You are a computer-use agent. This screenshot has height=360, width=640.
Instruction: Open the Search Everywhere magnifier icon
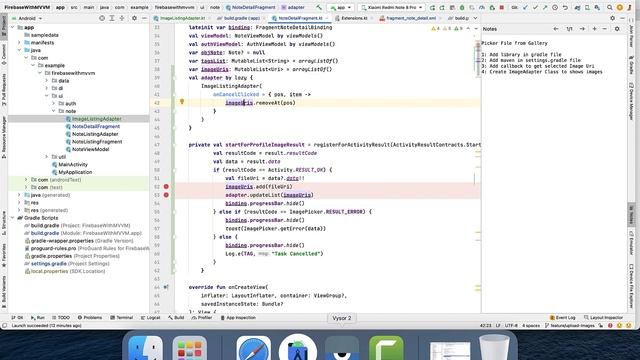609,7
